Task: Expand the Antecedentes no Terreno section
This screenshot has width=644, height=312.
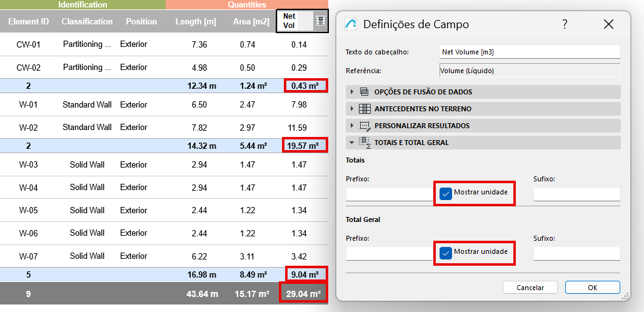Action: click(x=352, y=109)
